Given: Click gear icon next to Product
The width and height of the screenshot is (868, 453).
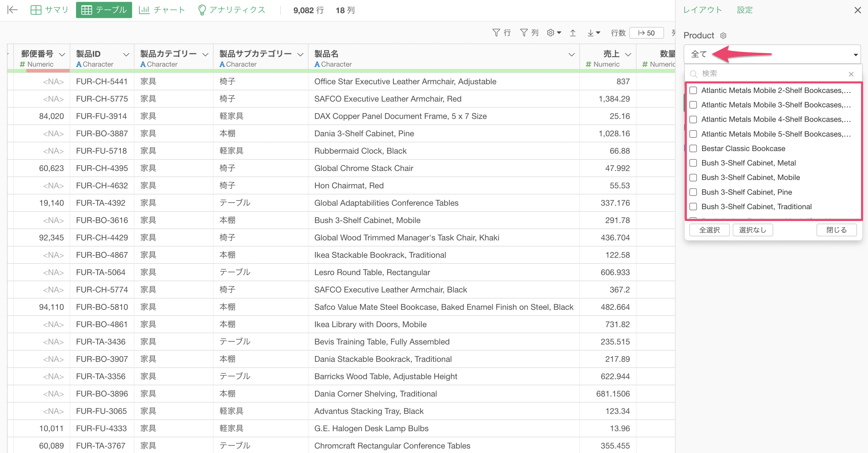Looking at the screenshot, I should (723, 36).
